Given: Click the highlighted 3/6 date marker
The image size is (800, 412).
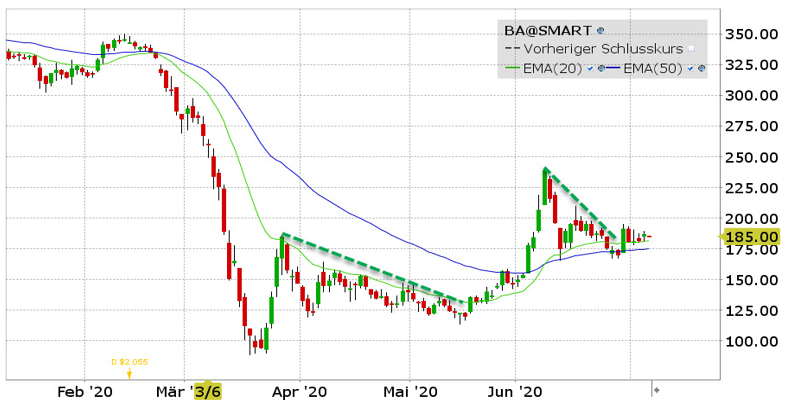Looking at the screenshot, I should [x=208, y=393].
